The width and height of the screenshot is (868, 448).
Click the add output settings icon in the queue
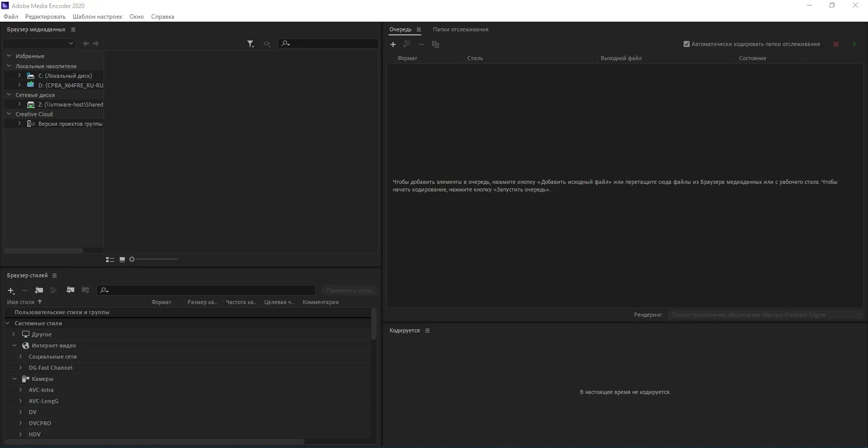[407, 44]
